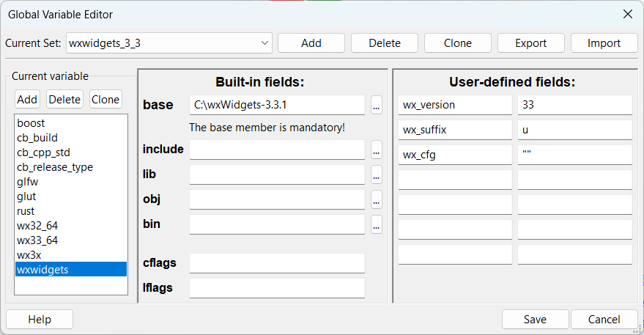The image size is (644, 335).
Task: Export the variable set
Action: click(x=531, y=43)
